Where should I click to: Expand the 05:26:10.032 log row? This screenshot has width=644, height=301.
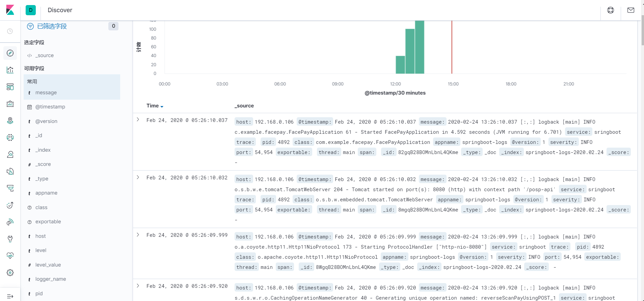(138, 177)
